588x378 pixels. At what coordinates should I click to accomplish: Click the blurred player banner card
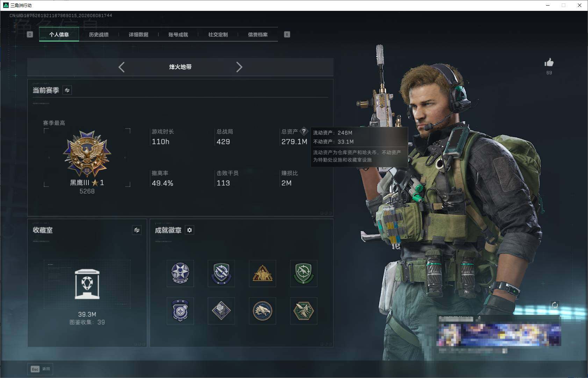[x=499, y=334]
